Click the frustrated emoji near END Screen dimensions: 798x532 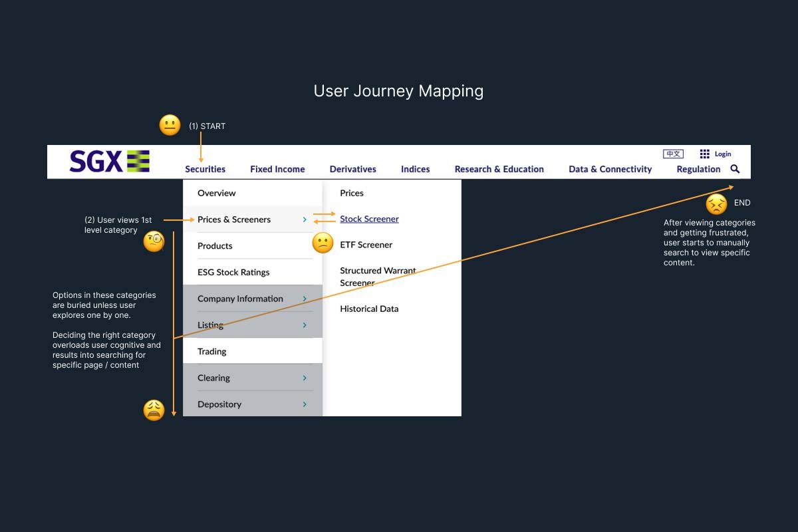pyautogui.click(x=716, y=204)
